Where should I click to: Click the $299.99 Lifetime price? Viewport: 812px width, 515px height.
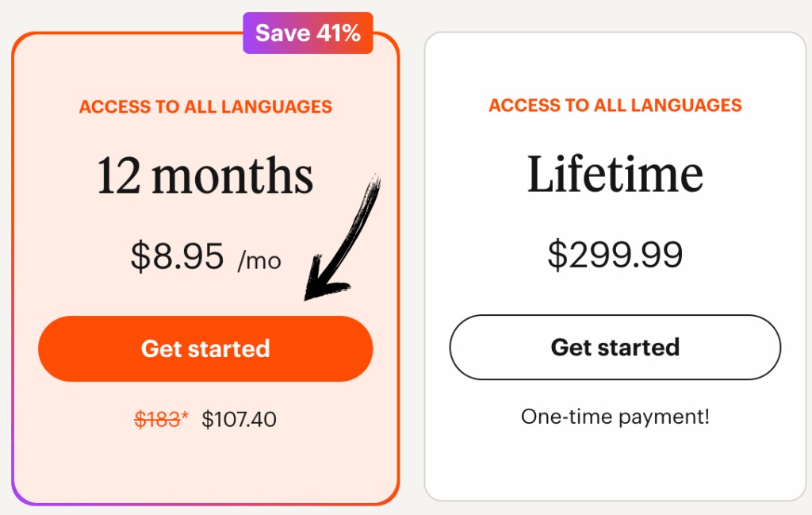pos(615,255)
